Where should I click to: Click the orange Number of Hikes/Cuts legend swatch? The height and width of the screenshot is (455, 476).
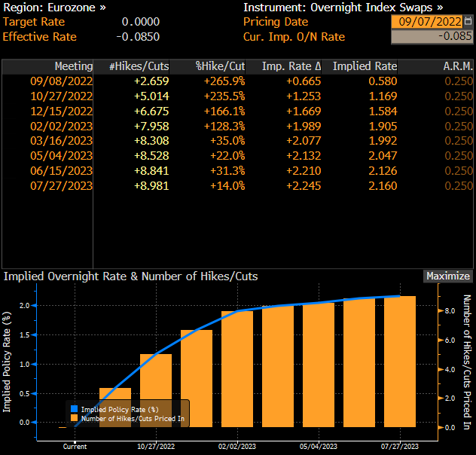[74, 417]
